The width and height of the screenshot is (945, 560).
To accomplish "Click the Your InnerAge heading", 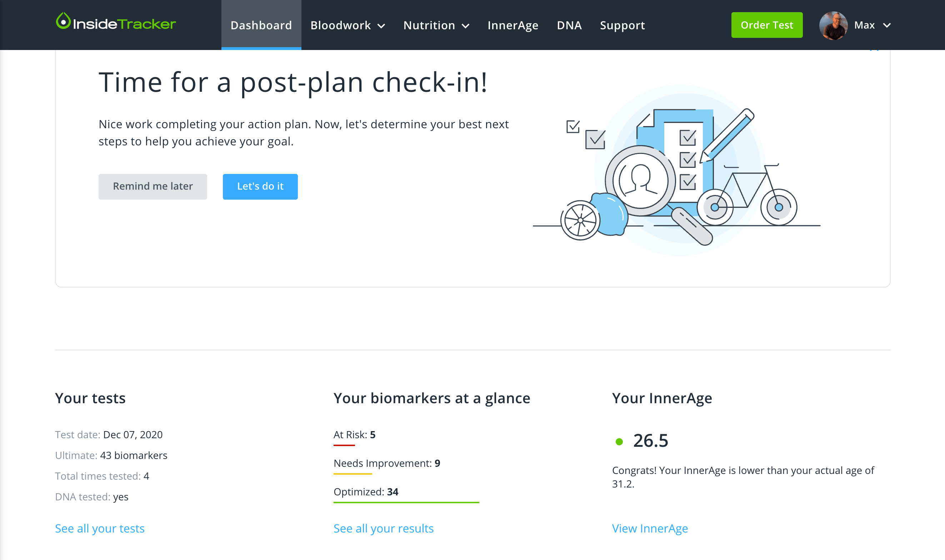I will (x=662, y=398).
